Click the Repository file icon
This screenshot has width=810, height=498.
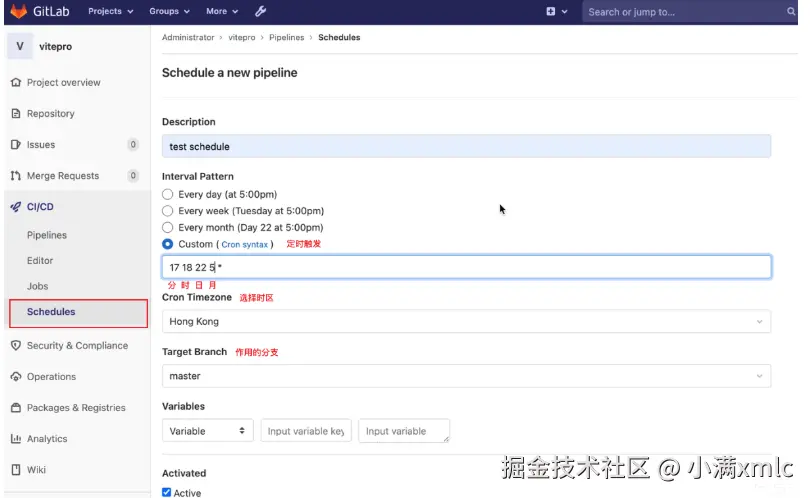[16, 113]
